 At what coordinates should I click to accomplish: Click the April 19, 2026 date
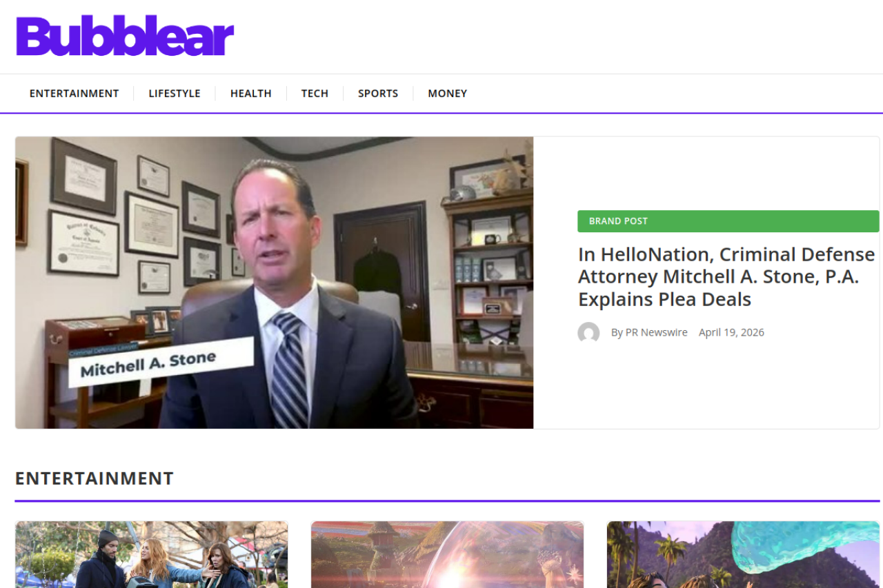731,332
